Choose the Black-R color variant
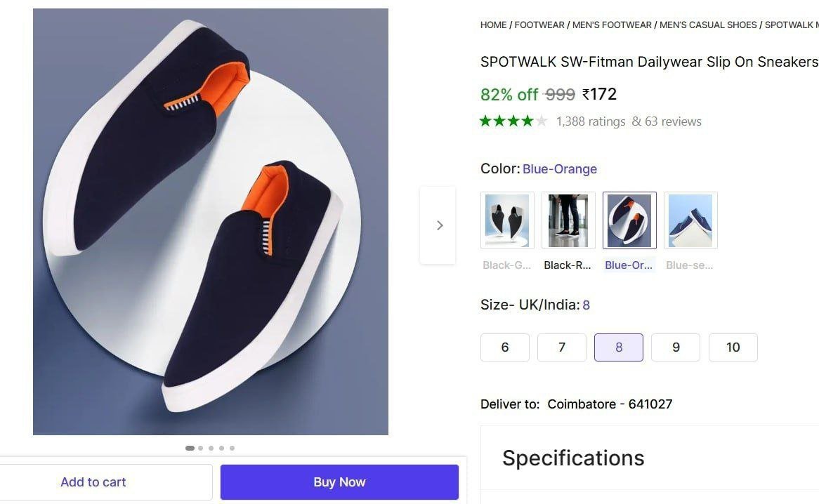 568,220
